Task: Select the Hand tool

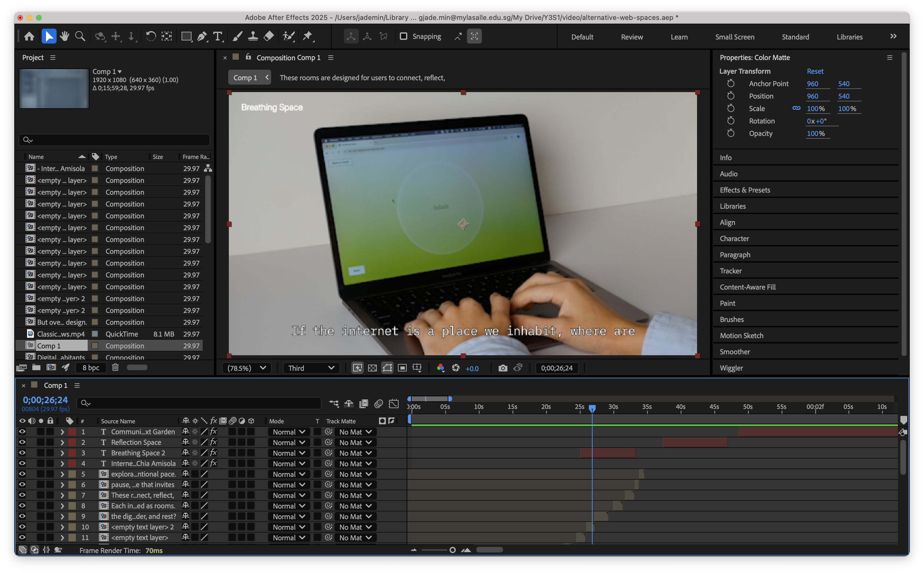Action: click(x=64, y=36)
